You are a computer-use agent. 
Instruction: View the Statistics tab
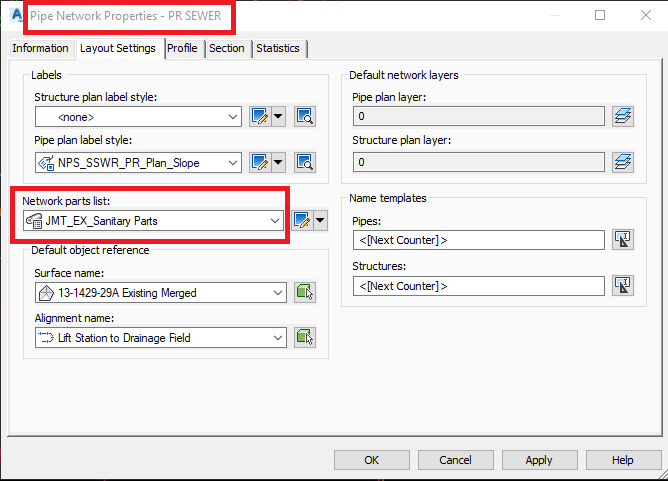coord(278,48)
